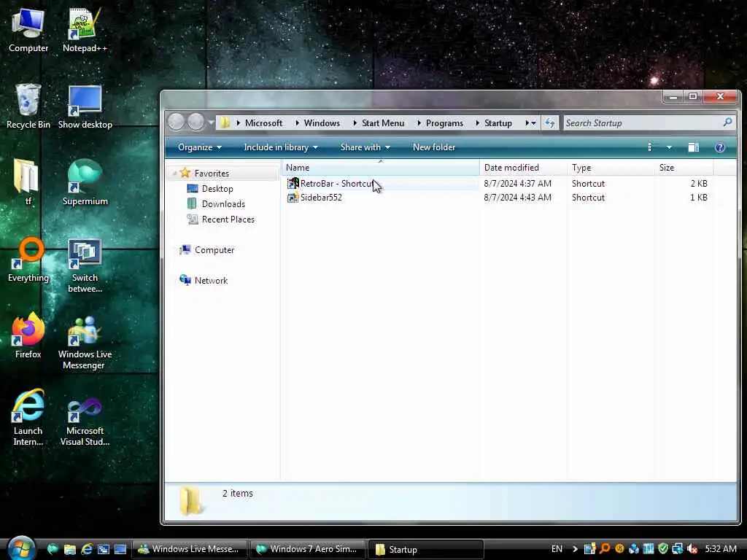Go to Programs breadcrumb segment
Viewport: 747px width, 560px height.
point(444,122)
